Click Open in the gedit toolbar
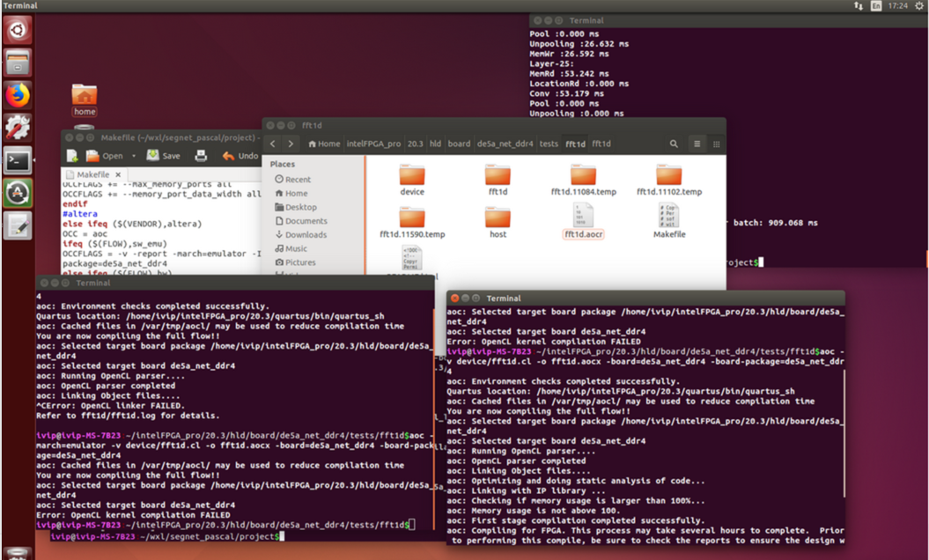 click(x=105, y=156)
